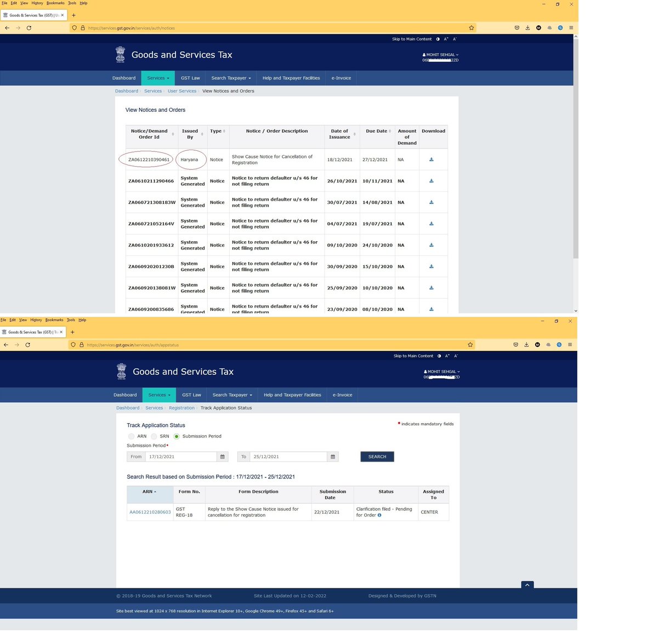Open application menu in bottom browser window
This screenshot has height=644, width=658.
[570, 345]
